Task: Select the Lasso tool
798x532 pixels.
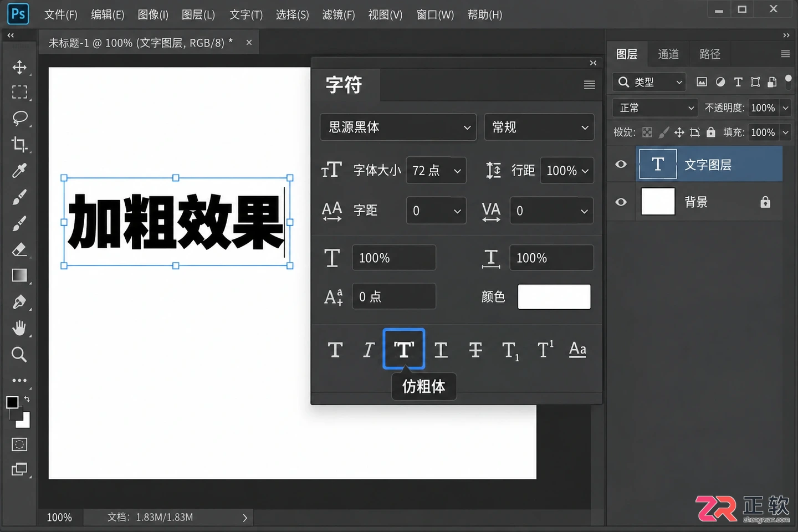Action: pyautogui.click(x=19, y=118)
